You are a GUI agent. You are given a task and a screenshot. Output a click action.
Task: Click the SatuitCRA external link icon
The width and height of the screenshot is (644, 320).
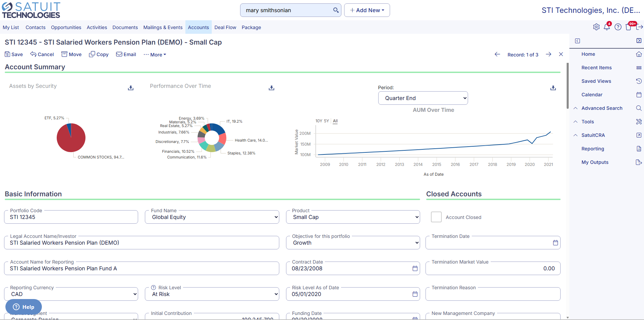(639, 135)
